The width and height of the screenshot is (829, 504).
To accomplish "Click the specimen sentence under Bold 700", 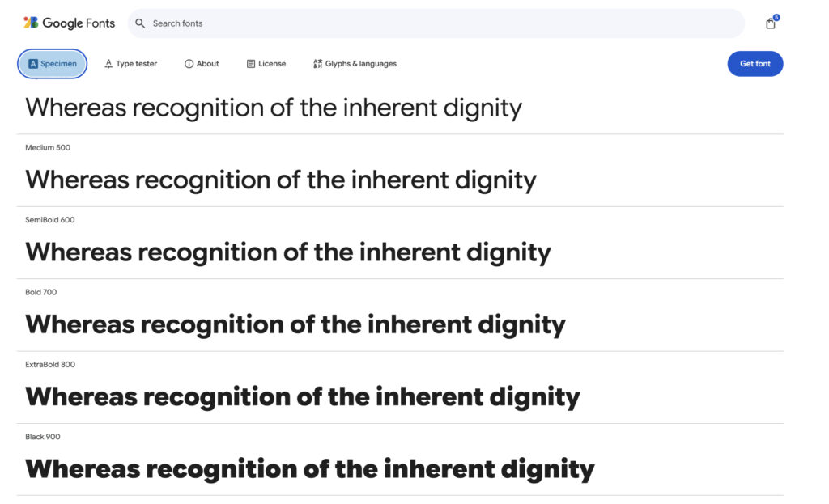I will (295, 324).
